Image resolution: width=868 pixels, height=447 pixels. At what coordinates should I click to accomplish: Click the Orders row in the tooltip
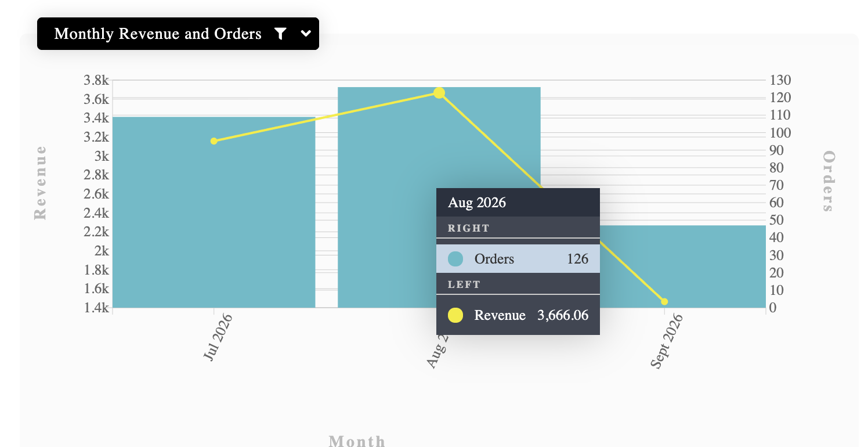(x=518, y=259)
